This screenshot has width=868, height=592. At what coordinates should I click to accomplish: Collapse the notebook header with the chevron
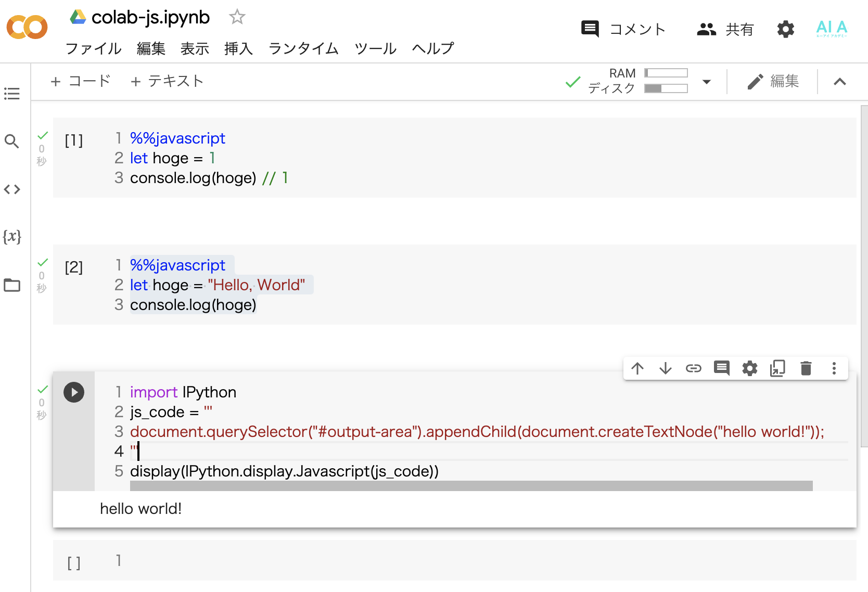coord(840,82)
